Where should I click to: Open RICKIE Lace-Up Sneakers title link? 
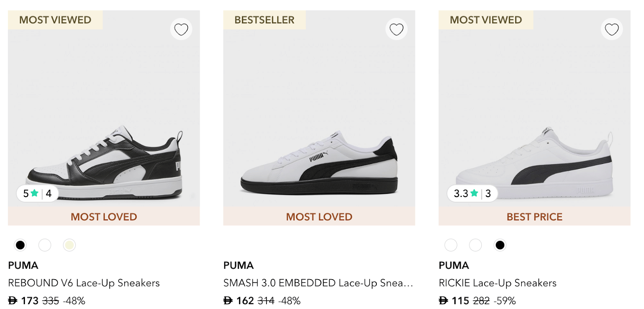[x=497, y=283]
